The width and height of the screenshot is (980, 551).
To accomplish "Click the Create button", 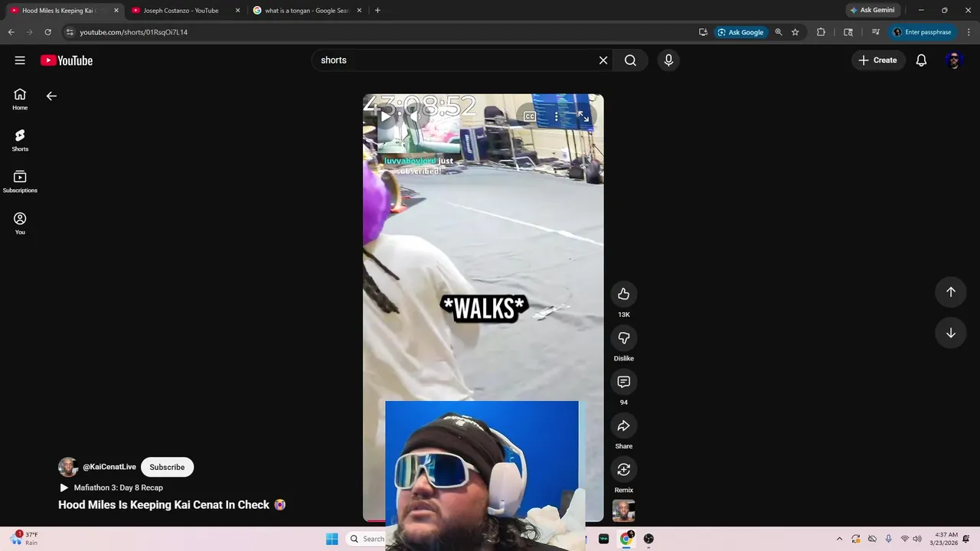I will tap(878, 60).
